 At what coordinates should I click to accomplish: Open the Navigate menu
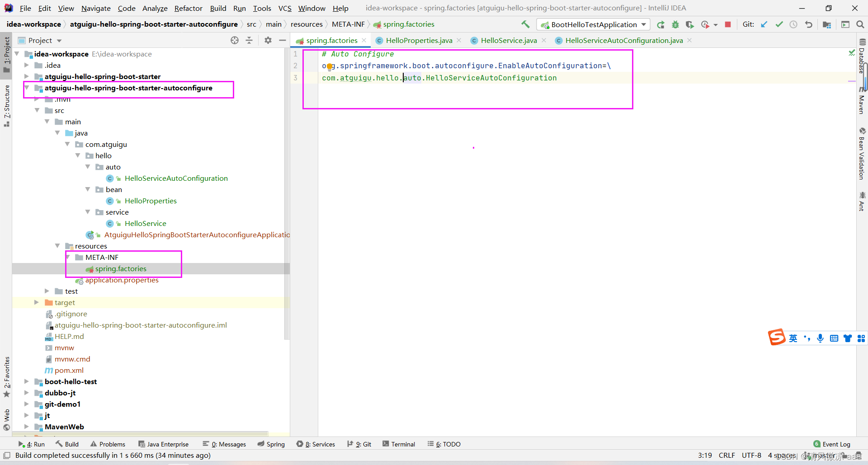tap(96, 8)
